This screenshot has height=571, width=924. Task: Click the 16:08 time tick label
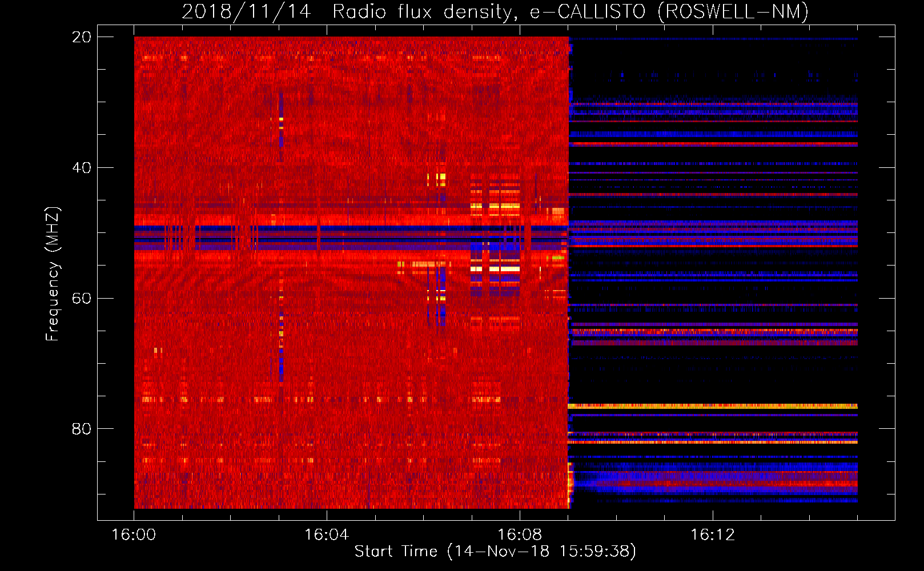[520, 535]
